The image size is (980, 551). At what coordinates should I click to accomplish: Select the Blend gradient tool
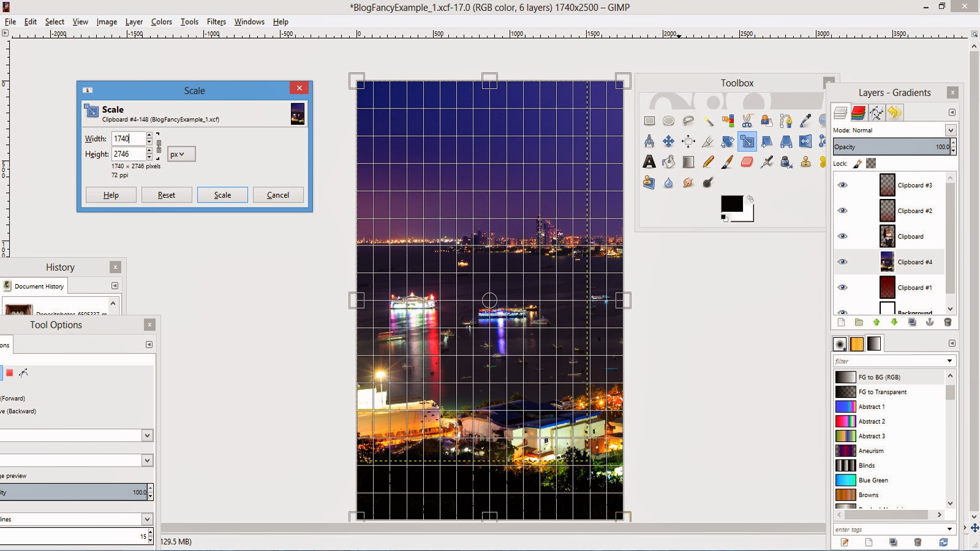point(688,162)
